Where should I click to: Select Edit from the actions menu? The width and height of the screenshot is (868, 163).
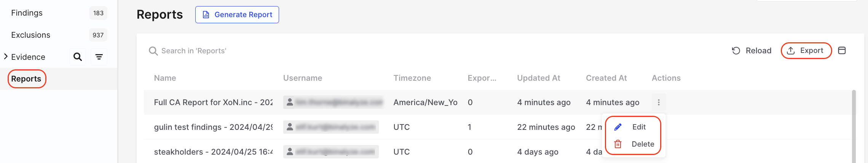pos(639,127)
